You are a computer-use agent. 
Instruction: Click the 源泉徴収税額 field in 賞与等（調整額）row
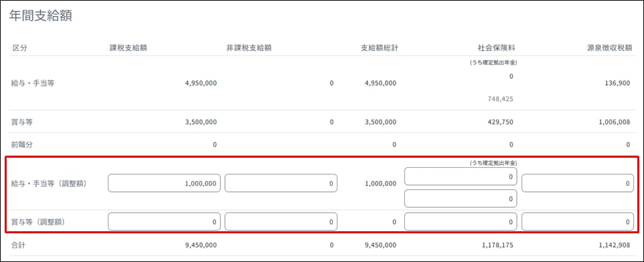tap(578, 221)
